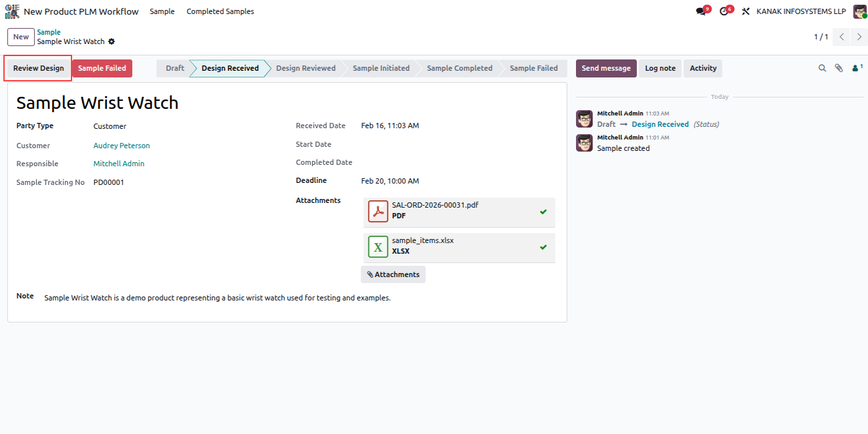This screenshot has height=434, width=868.
Task: Open the followers icon
Action: pyautogui.click(x=857, y=67)
